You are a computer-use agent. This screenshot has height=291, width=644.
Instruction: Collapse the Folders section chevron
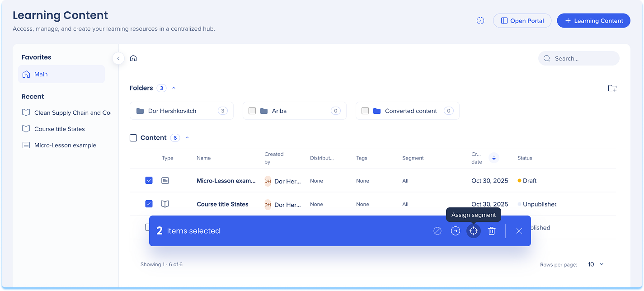(x=174, y=88)
